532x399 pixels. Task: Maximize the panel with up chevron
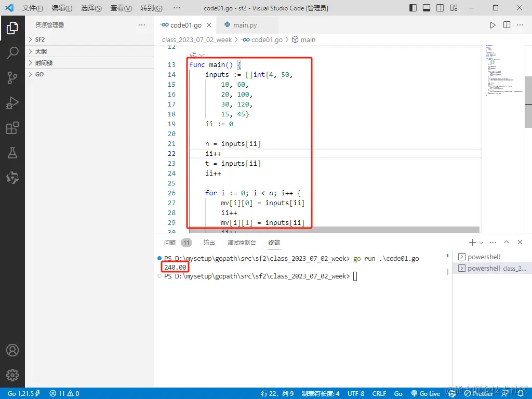click(507, 242)
